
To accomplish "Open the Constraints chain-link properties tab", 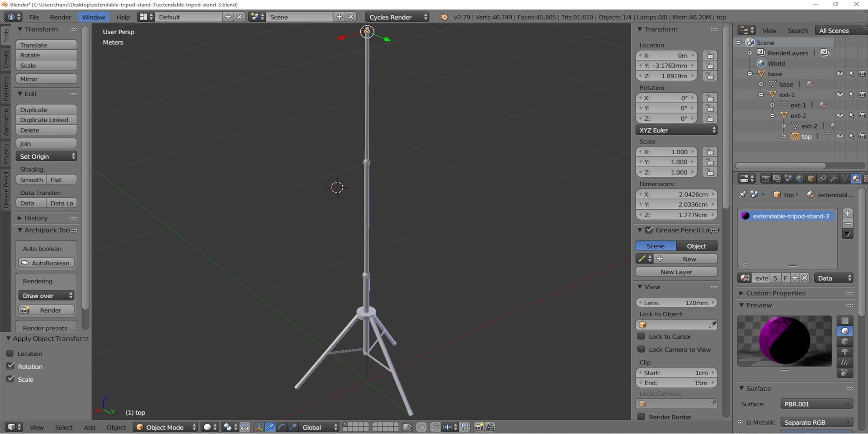I will point(822,179).
